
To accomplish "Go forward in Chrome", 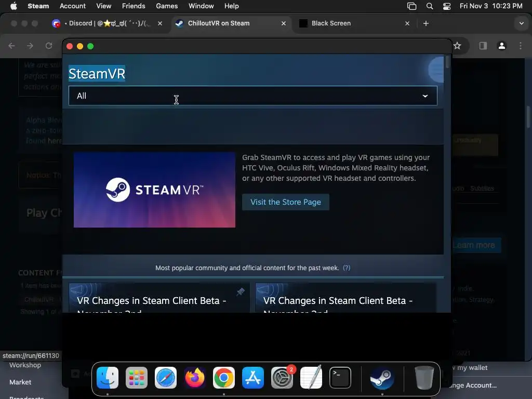I will click(30, 46).
